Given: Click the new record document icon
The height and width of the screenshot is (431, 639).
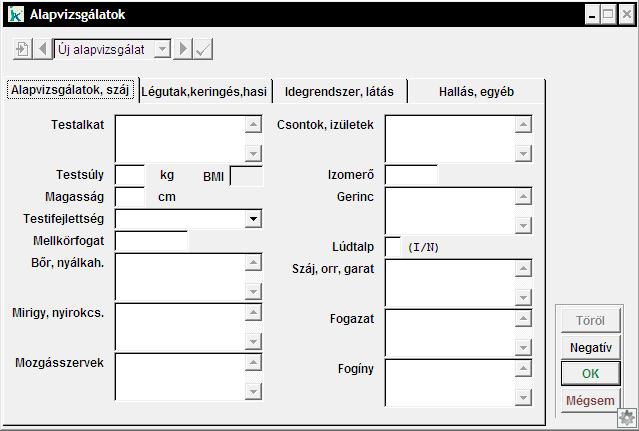Looking at the screenshot, I should pos(22,49).
